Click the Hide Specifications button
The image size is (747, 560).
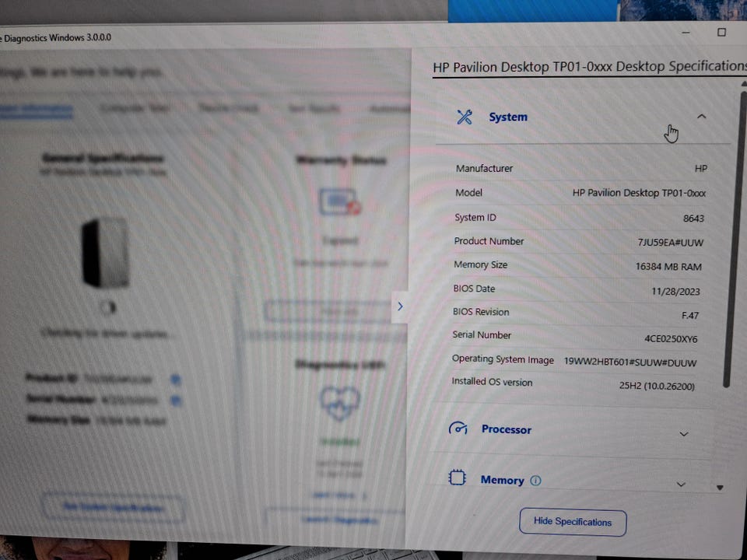coord(573,522)
